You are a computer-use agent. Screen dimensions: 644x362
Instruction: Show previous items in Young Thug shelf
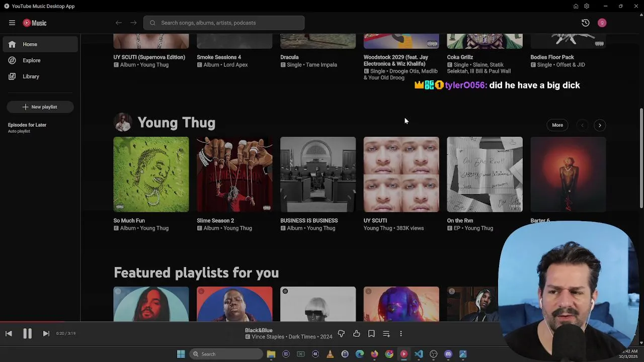pyautogui.click(x=582, y=125)
